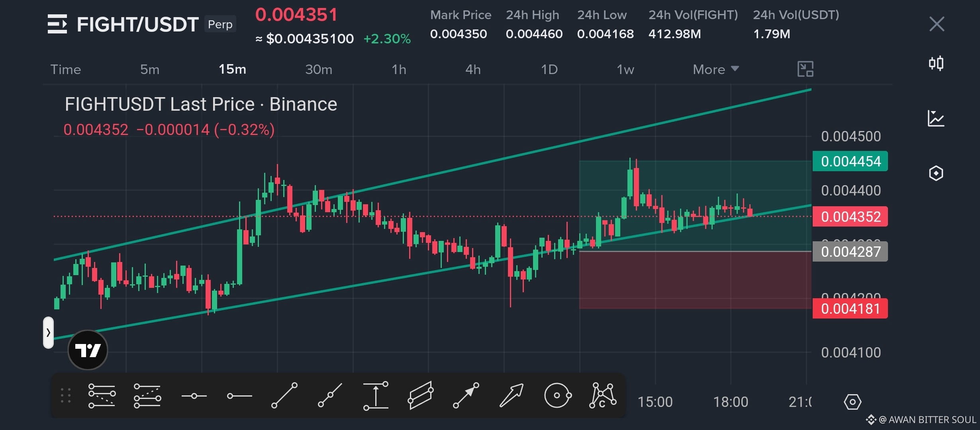
Task: Close the fullscreen chart view
Action: click(937, 24)
